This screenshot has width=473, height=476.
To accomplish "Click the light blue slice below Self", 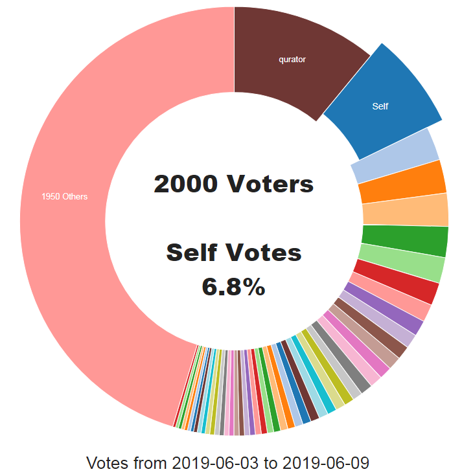I will 397,156.
